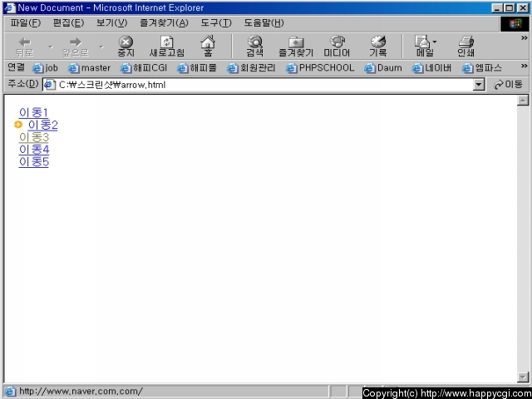The width and height of the screenshot is (532, 399).
Task: Open the address bar dropdown list
Action: tap(479, 85)
